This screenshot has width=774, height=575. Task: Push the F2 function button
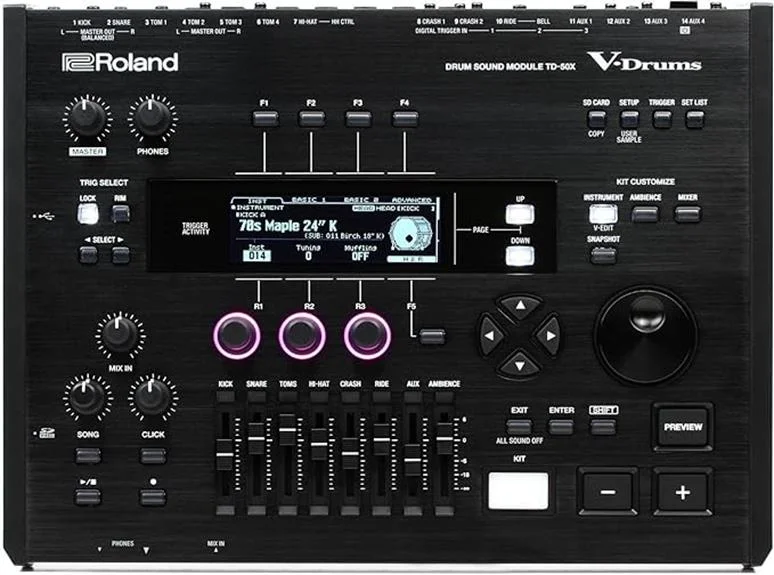311,119
